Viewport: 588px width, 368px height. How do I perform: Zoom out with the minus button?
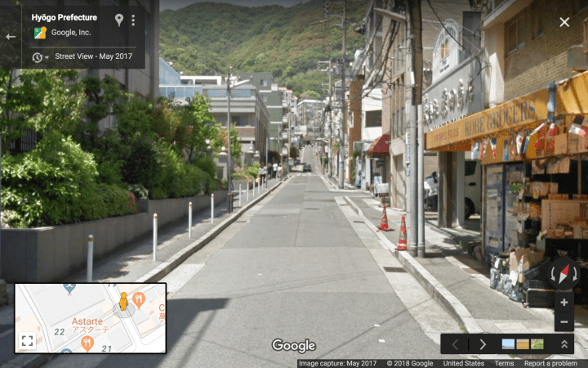(x=564, y=322)
